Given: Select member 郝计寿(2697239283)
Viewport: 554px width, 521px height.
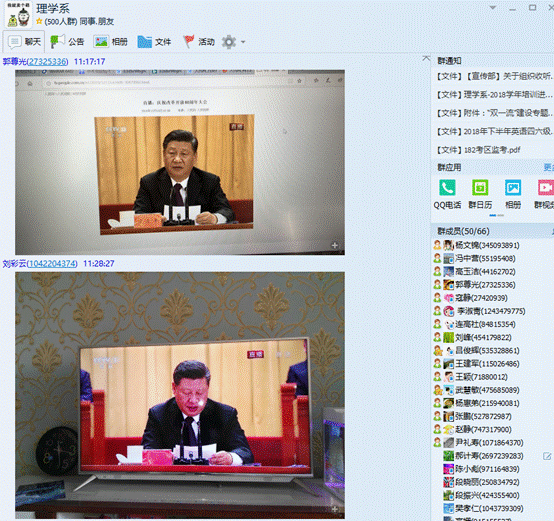Looking at the screenshot, I should [489, 456].
